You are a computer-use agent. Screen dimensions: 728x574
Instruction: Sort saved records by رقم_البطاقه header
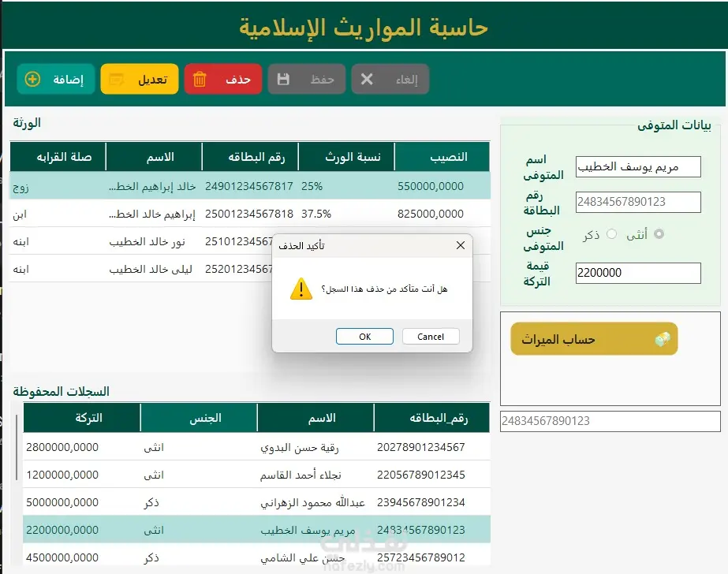pos(431,418)
